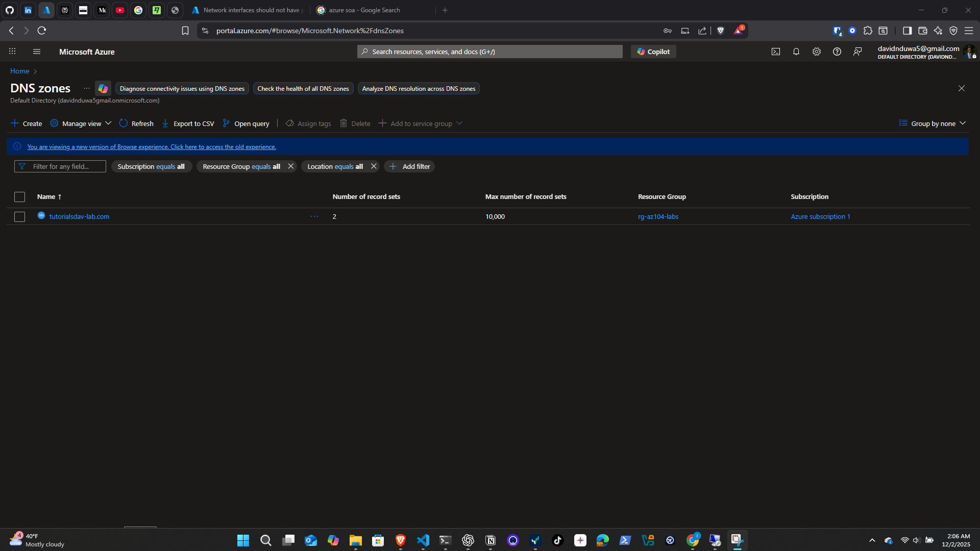This screenshot has height=551, width=980.
Task: Focus the Filter for any field box
Action: pos(60,166)
